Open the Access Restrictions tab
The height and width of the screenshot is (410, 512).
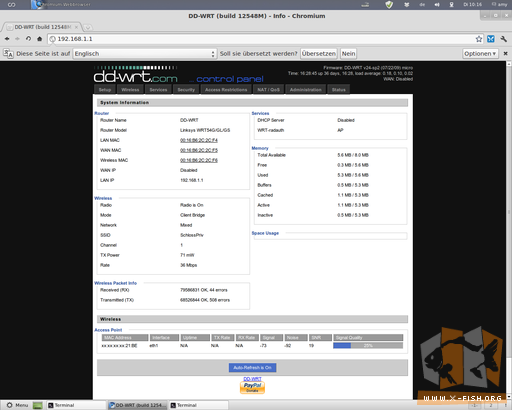click(226, 90)
